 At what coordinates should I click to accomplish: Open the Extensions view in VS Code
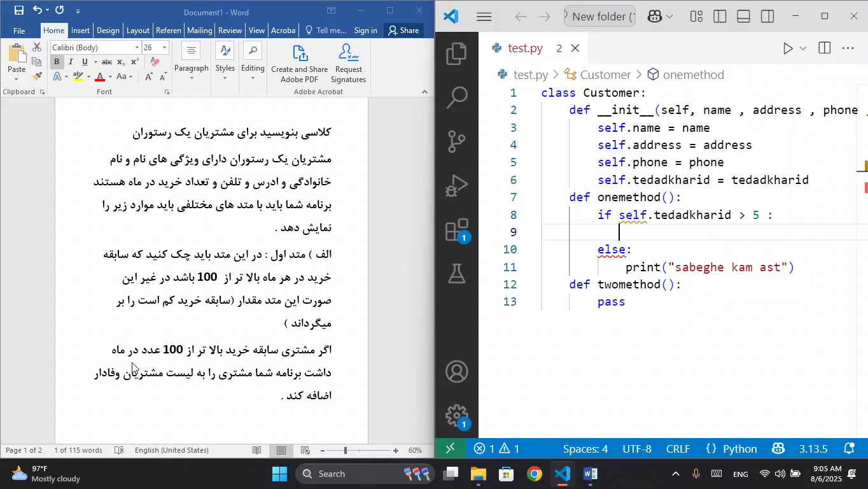click(456, 230)
